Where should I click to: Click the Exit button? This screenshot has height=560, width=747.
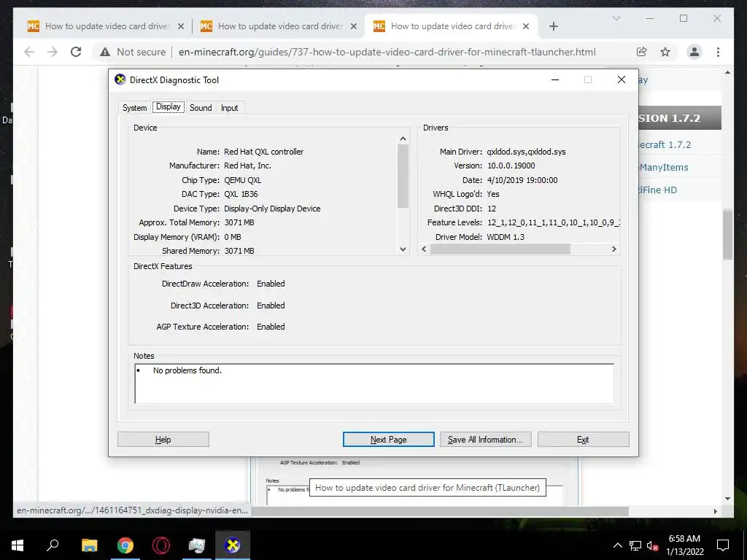pos(583,440)
